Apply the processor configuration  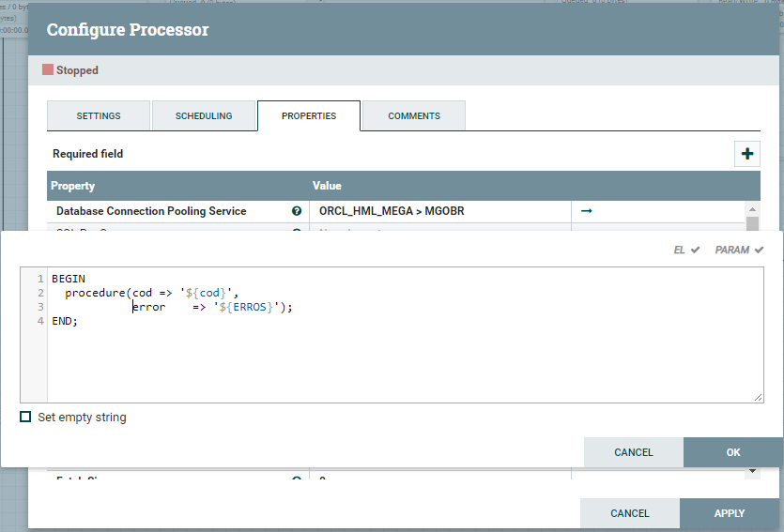coord(729,513)
